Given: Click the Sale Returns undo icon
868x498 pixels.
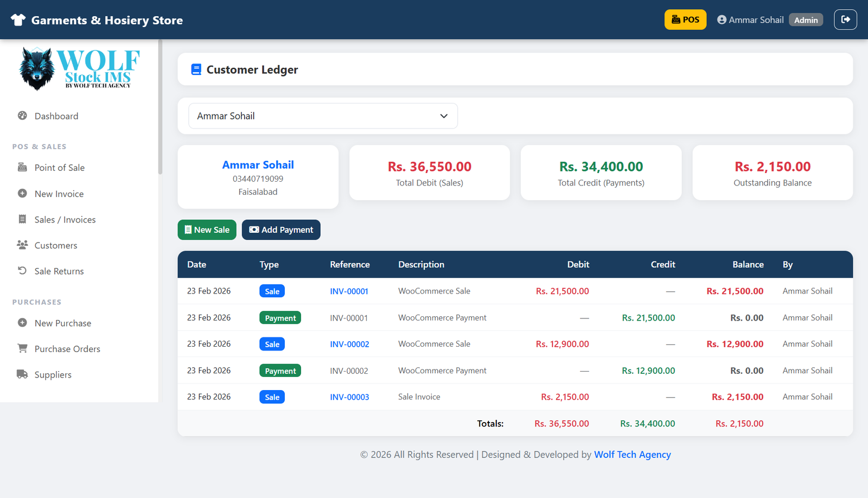Looking at the screenshot, I should tap(22, 271).
